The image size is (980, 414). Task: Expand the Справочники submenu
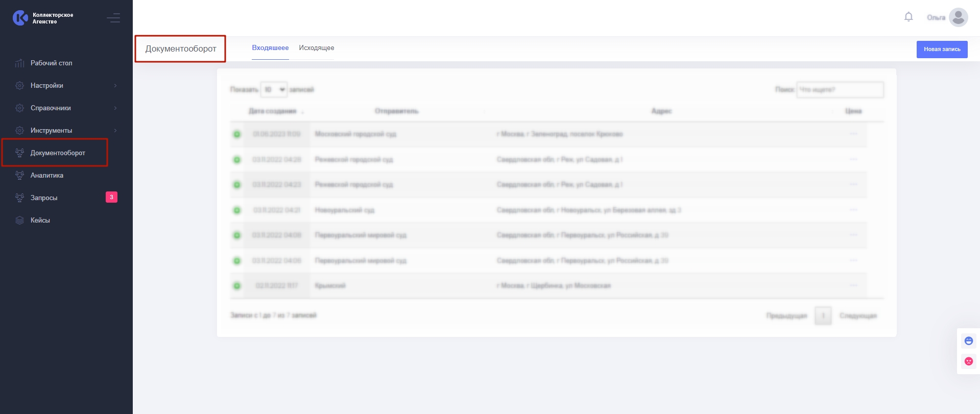(x=115, y=108)
